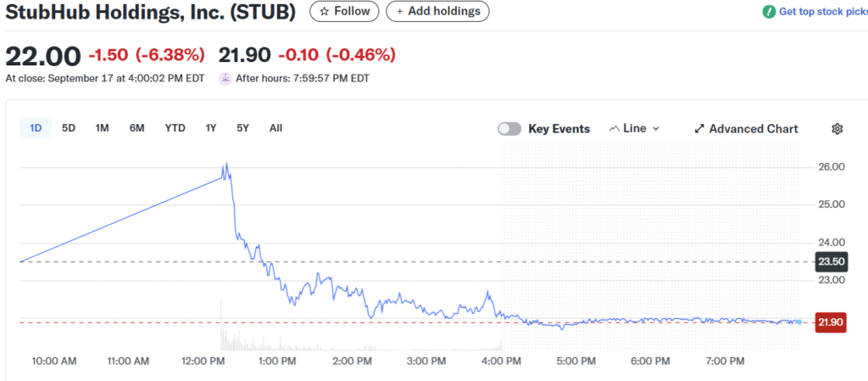Click the Add holdings button
Image resolution: width=868 pixels, height=381 pixels.
[437, 11]
